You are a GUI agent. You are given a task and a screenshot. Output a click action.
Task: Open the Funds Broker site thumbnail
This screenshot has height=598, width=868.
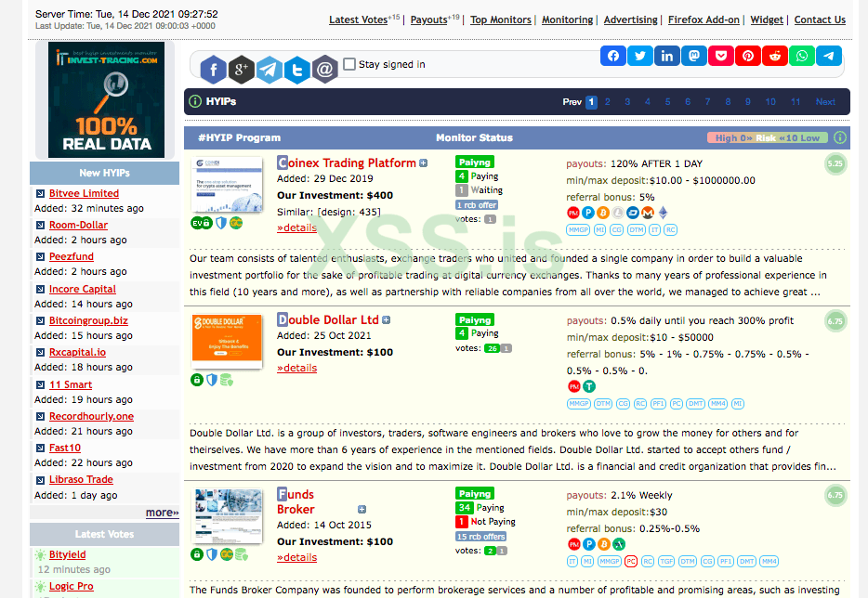(x=227, y=515)
